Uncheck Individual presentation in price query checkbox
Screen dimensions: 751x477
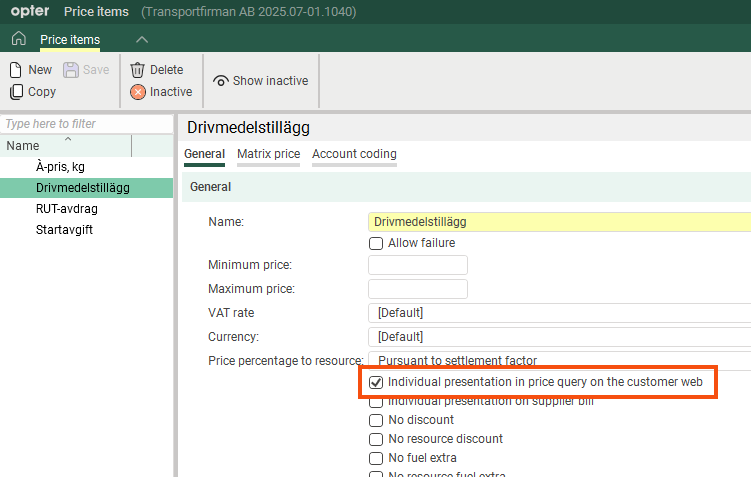pyautogui.click(x=376, y=382)
